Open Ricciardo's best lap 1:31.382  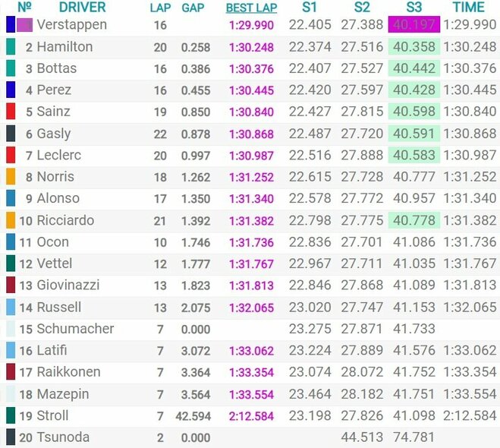pos(250,220)
